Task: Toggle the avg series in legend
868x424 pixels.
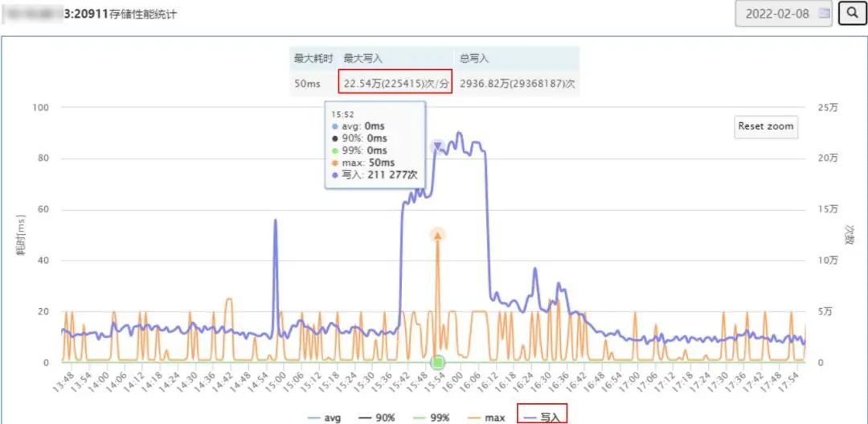Action: [325, 418]
